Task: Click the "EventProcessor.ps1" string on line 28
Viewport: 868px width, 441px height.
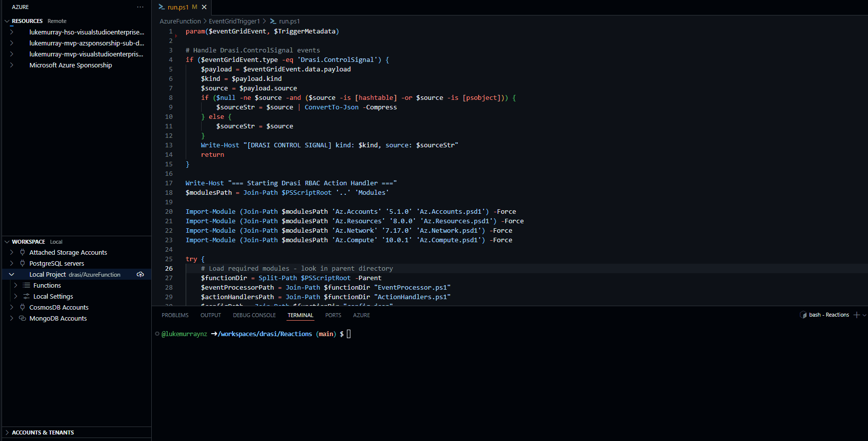Action: pyautogui.click(x=412, y=287)
